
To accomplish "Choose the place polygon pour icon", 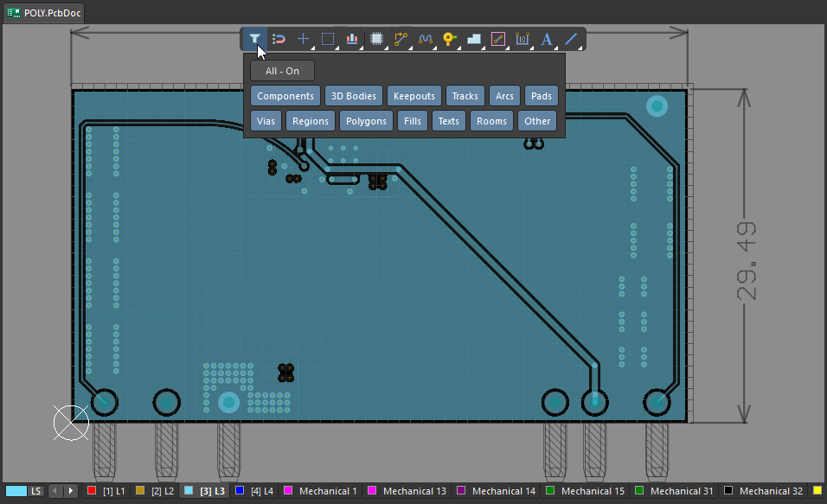I will coord(474,39).
